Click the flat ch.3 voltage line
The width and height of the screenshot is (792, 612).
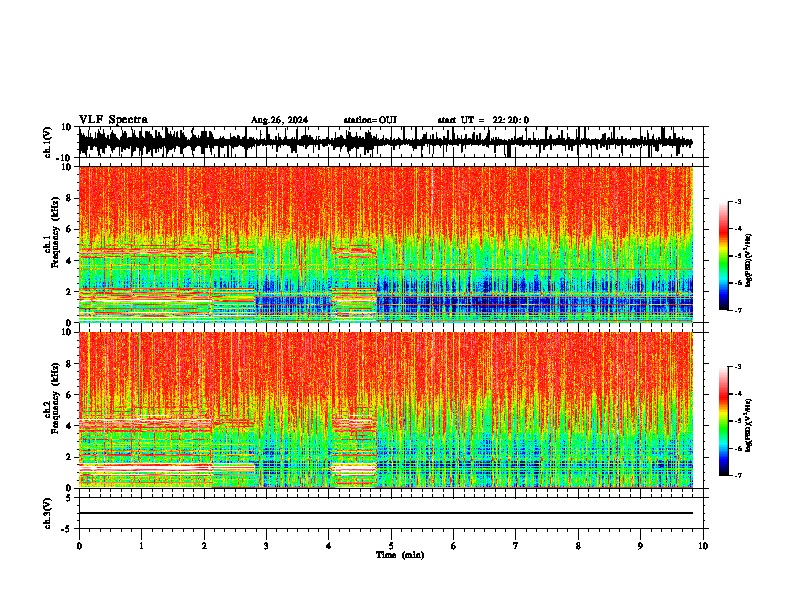[385, 513]
